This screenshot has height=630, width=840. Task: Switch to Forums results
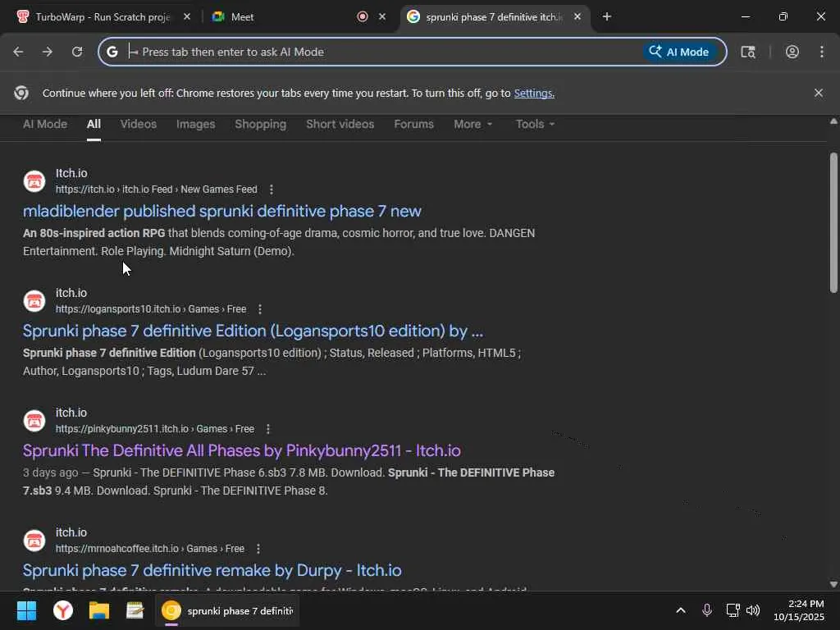pyautogui.click(x=413, y=125)
